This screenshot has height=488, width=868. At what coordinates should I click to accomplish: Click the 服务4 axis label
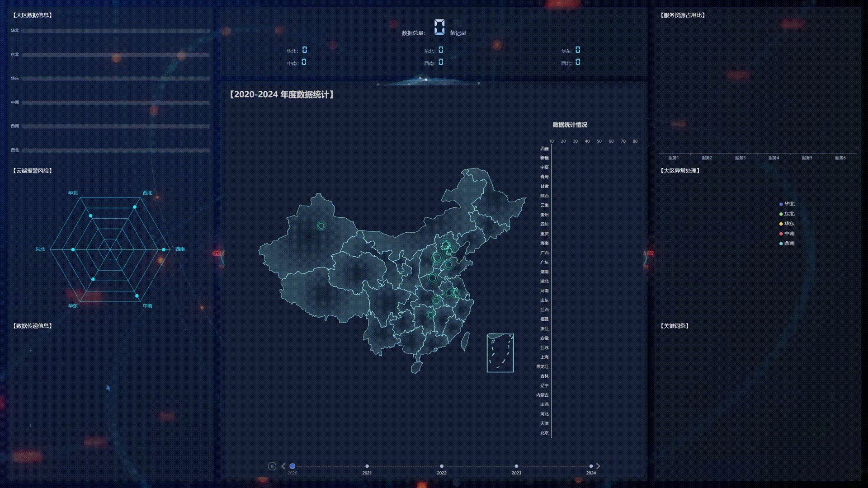774,158
